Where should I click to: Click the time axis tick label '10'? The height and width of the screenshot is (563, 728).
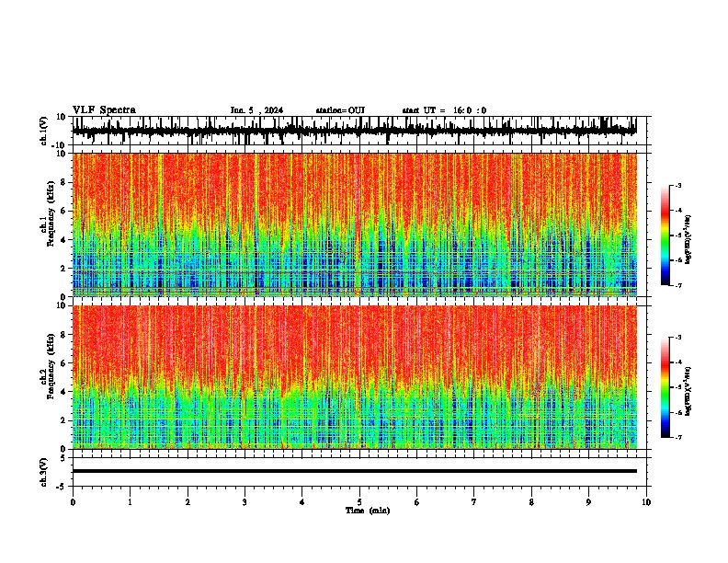pyautogui.click(x=646, y=502)
